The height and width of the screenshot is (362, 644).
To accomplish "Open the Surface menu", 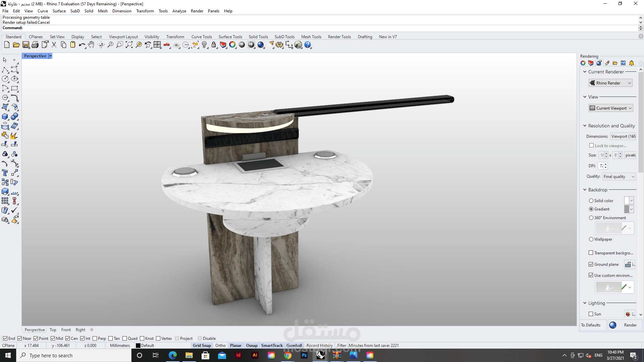I will (59, 11).
